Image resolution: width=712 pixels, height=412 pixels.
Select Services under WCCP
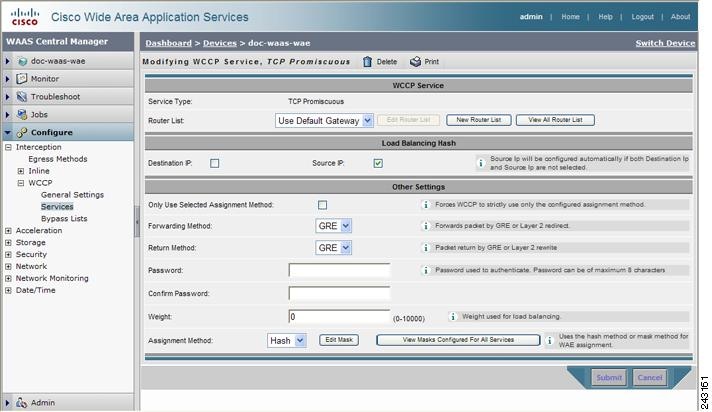click(x=57, y=207)
